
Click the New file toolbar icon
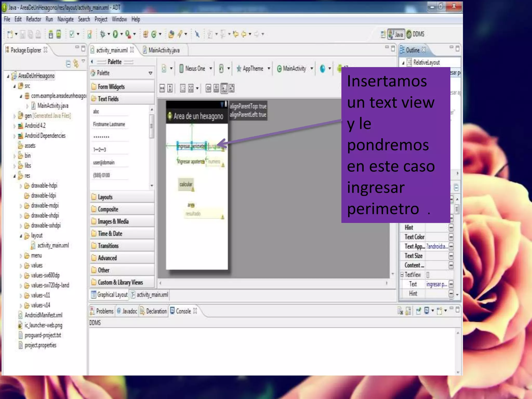click(x=10, y=34)
